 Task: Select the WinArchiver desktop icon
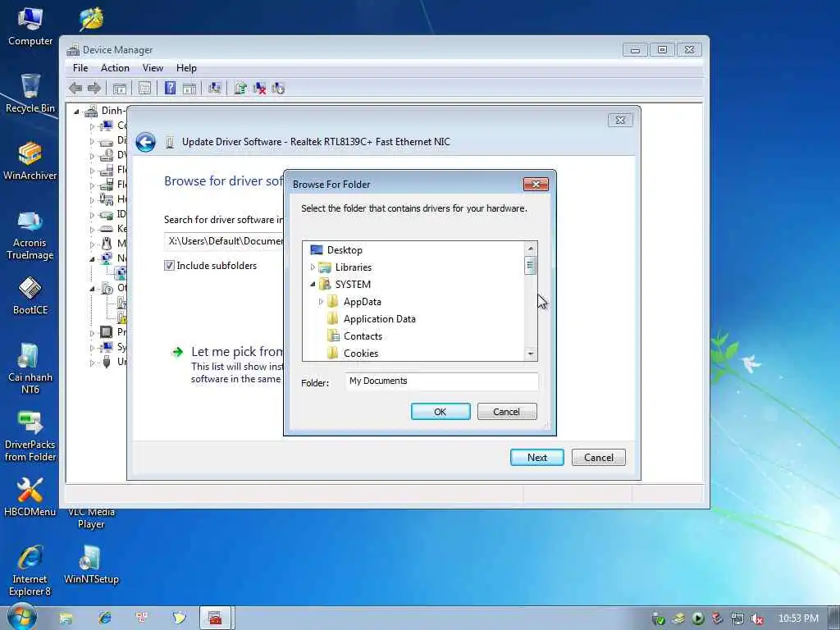pos(30,161)
